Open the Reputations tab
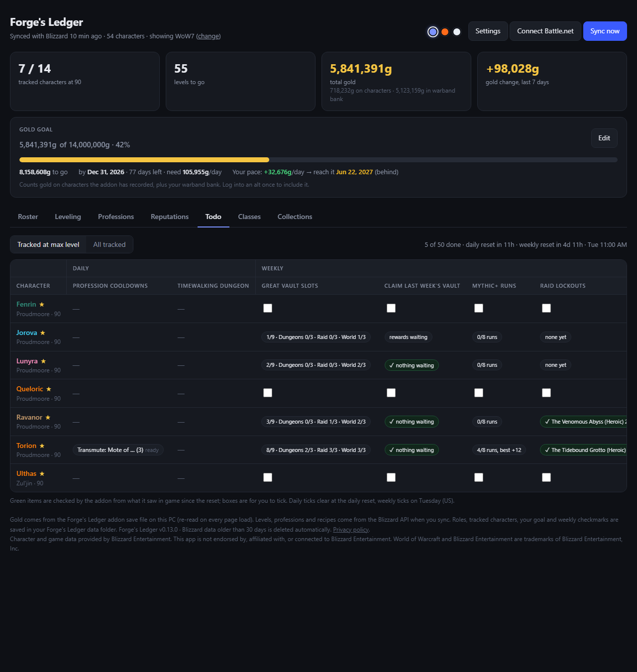This screenshot has height=672, width=637. 170,217
